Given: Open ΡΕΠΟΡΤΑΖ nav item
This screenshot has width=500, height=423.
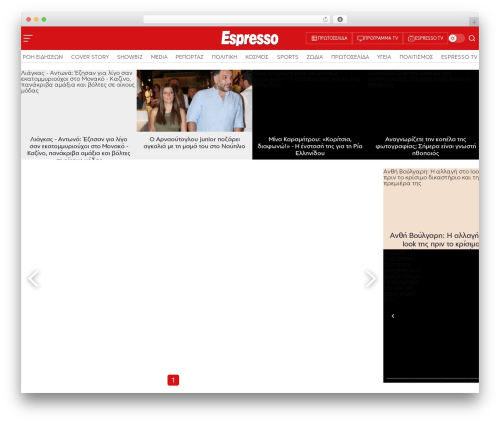Looking at the screenshot, I should pyautogui.click(x=189, y=57).
